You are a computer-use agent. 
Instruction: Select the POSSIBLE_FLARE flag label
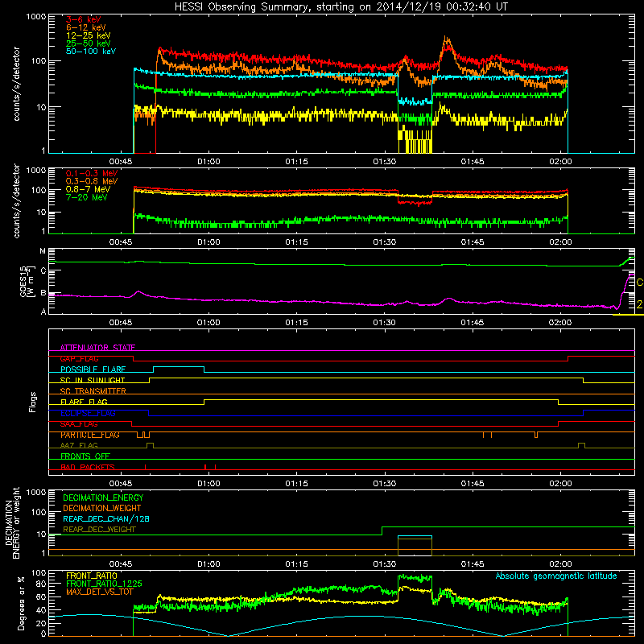click(x=93, y=369)
